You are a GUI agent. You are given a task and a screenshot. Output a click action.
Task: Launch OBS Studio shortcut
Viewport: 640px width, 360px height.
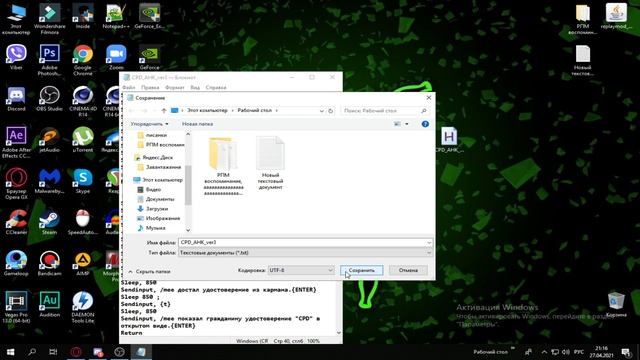(x=49, y=99)
